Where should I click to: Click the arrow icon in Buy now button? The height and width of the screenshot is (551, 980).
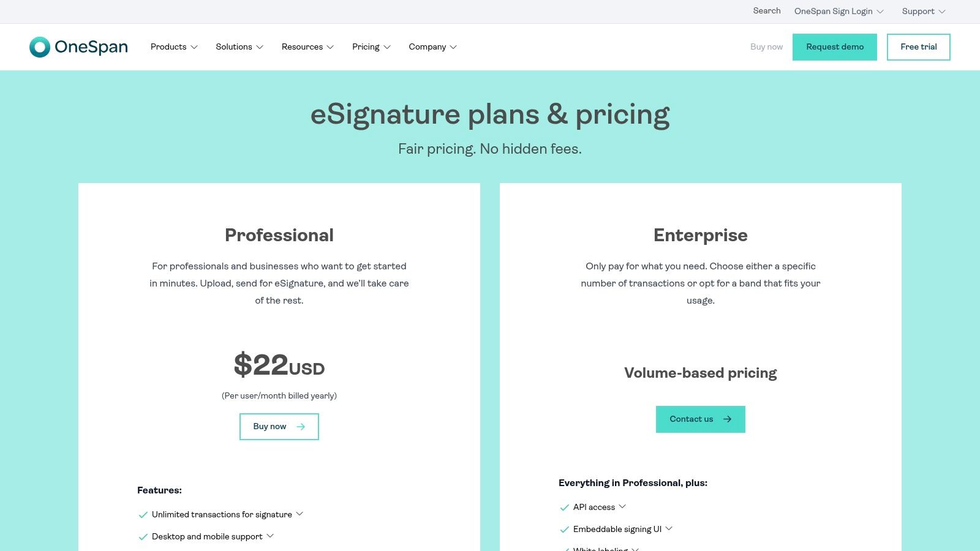pos(301,427)
